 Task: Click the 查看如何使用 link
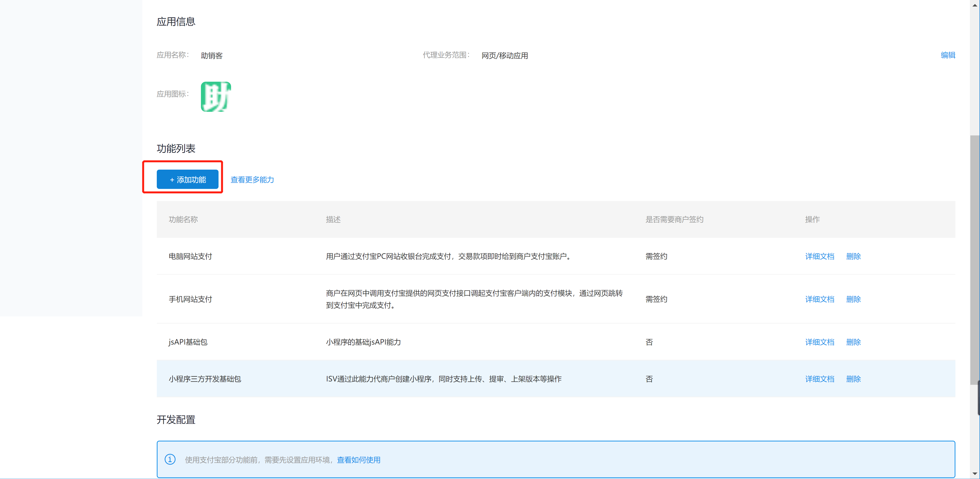tap(358, 460)
